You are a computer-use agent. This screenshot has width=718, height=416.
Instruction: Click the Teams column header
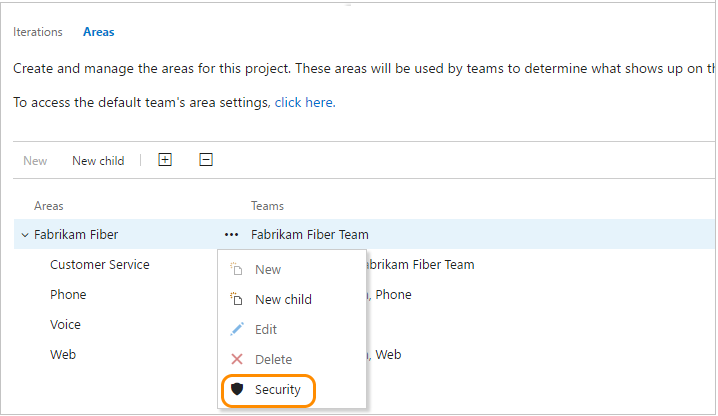pyautogui.click(x=267, y=206)
